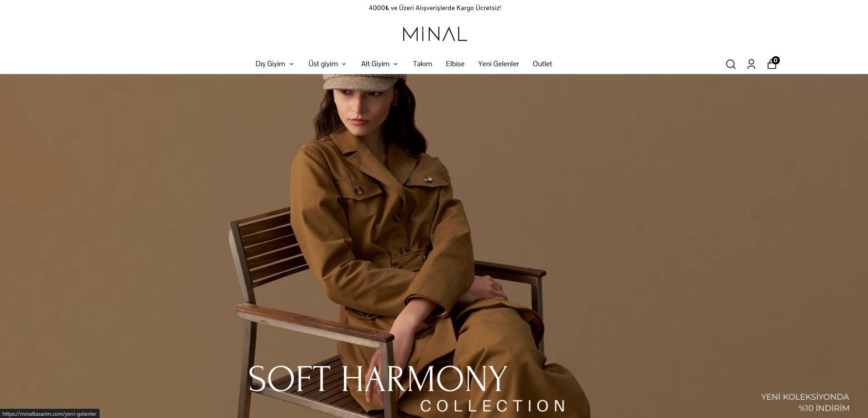
Task: Click the Yeni Koleksiyonda %10 İndirim text
Action: (x=805, y=402)
